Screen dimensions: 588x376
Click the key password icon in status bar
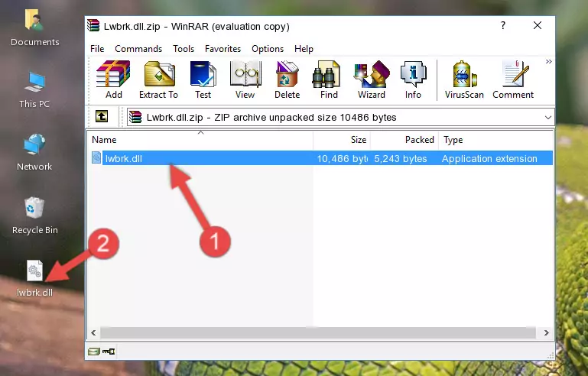(109, 352)
